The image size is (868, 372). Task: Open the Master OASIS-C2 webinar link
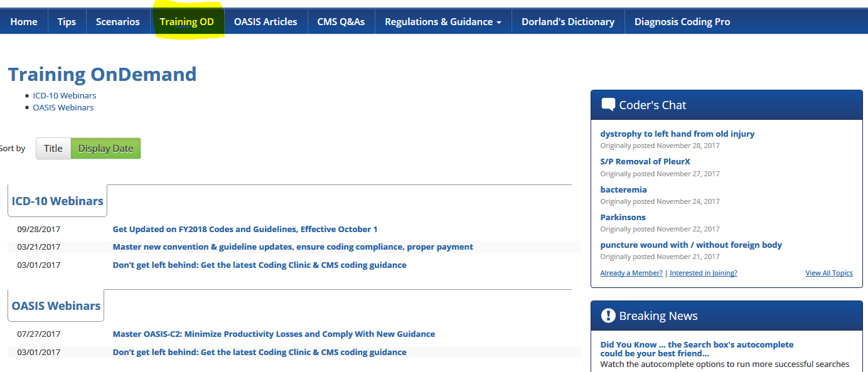274,334
